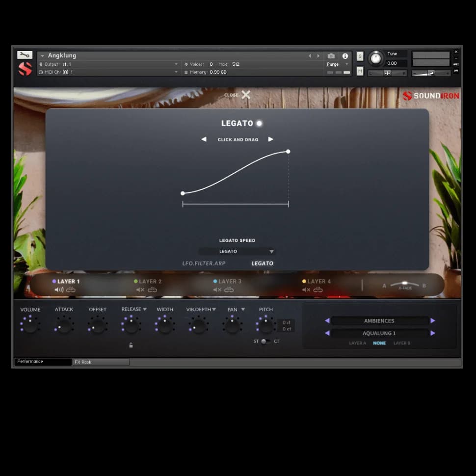The height and width of the screenshot is (476, 476).
Task: Solo the instrument with S button
Action: coord(360,56)
